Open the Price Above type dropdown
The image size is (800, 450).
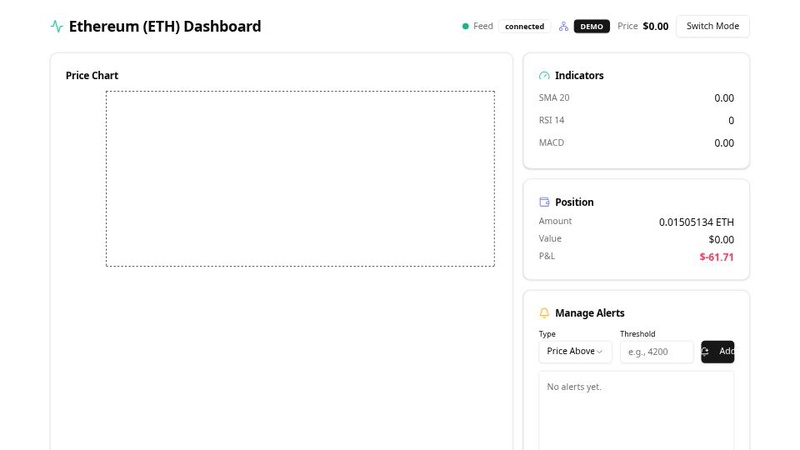[575, 352]
